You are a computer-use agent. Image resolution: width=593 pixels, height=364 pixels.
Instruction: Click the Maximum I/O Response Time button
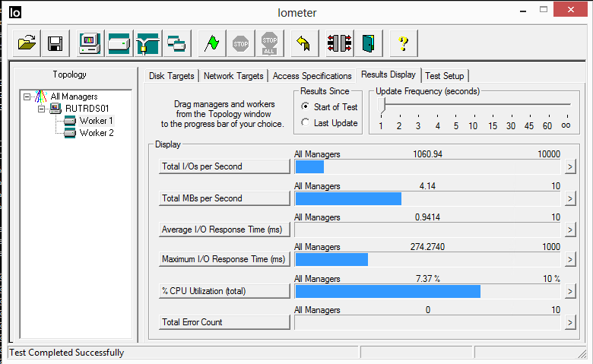click(224, 259)
